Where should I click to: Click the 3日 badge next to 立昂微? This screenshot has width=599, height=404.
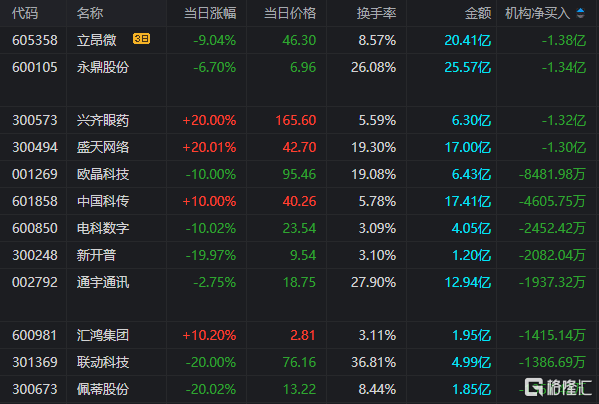(141, 39)
